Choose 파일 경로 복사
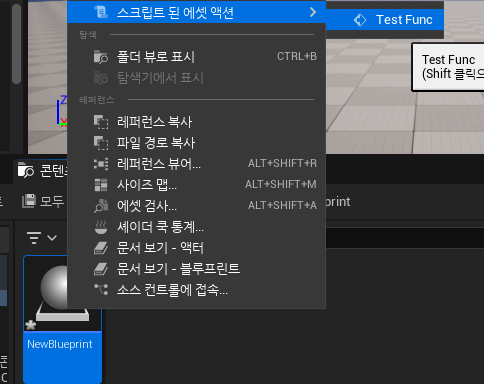 click(196, 143)
